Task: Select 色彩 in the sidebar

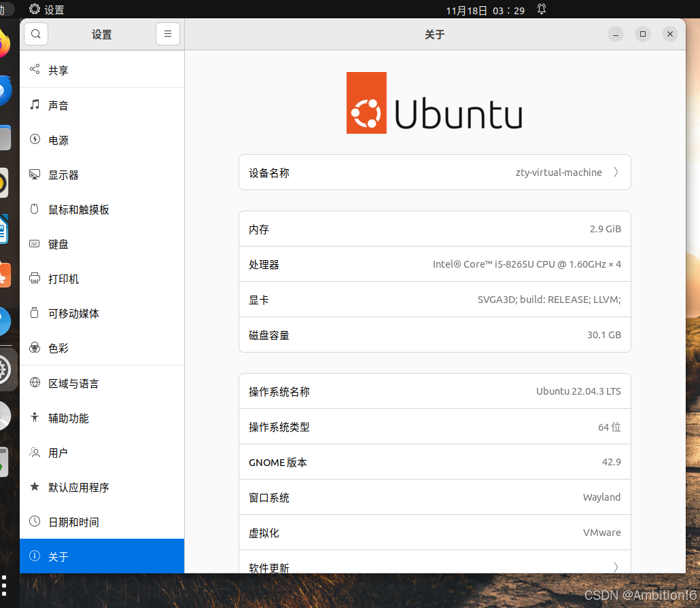Action: (102, 348)
